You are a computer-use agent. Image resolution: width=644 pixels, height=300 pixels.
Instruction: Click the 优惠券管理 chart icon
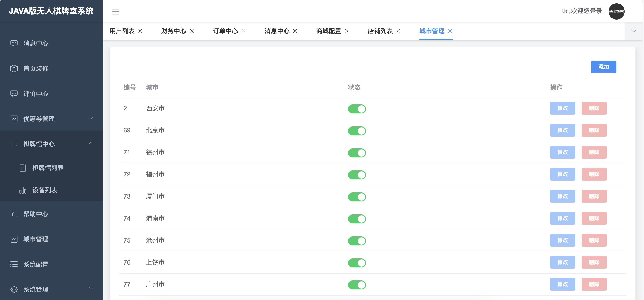pyautogui.click(x=14, y=119)
